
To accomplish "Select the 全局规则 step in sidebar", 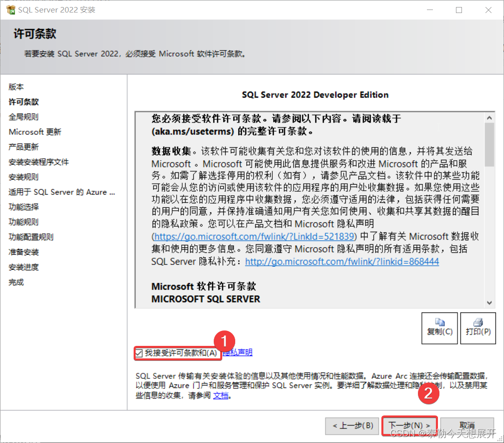I will pos(24,117).
